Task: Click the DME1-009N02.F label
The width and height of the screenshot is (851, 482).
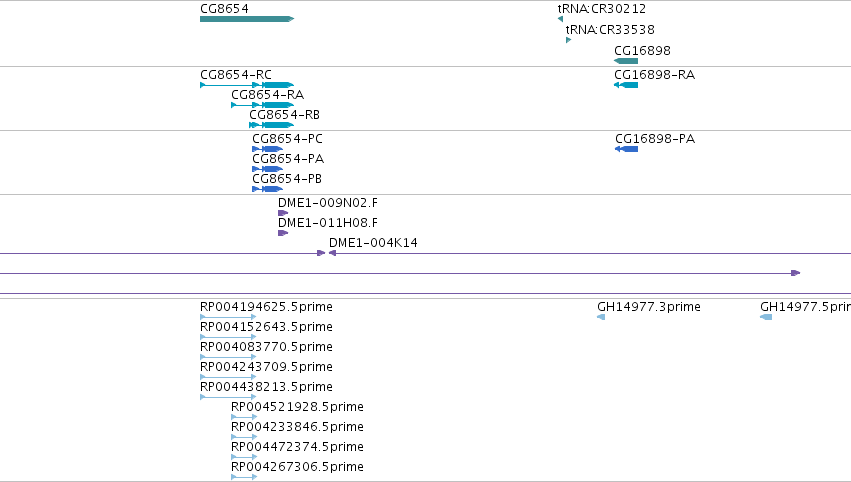Action: coord(328,202)
